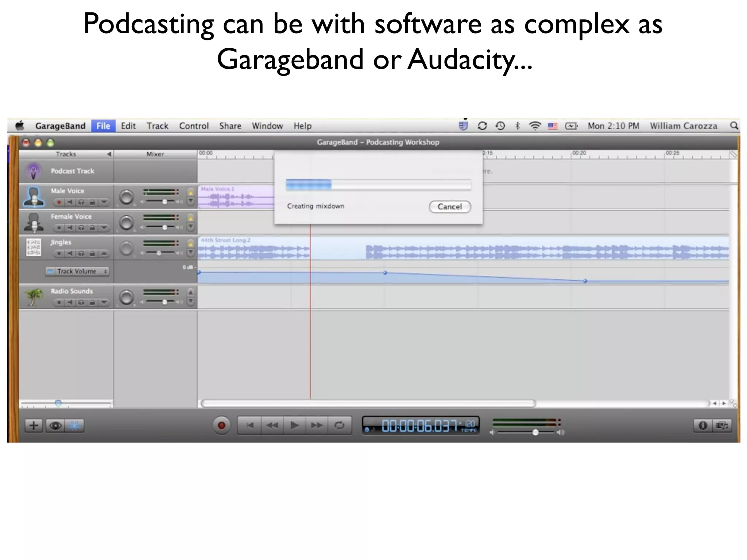Lock the Female Voice track
Screen dimensions: 747x560
92,228
